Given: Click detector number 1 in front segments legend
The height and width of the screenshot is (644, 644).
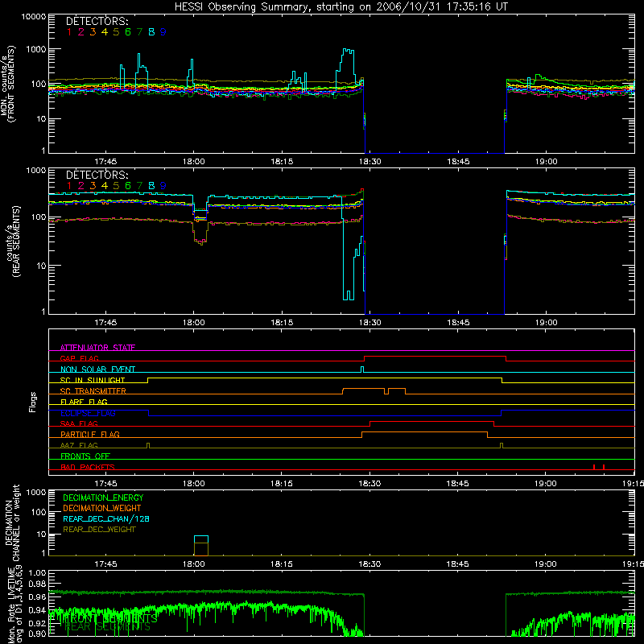Looking at the screenshot, I should tap(69, 32).
